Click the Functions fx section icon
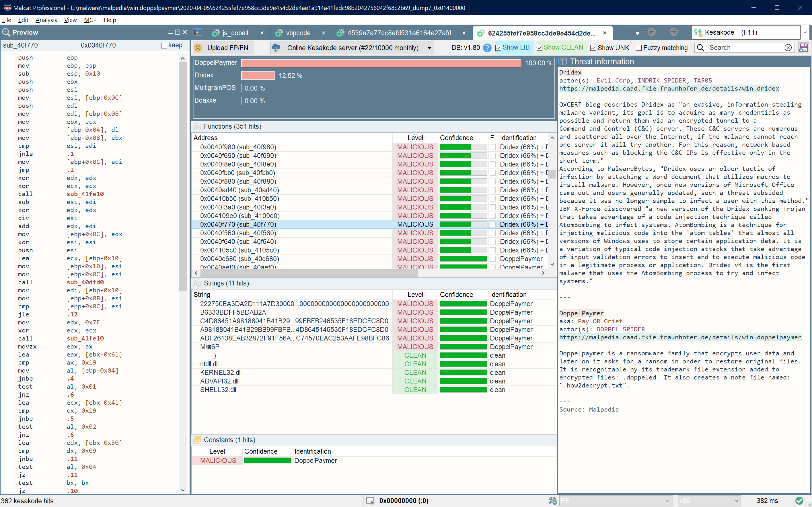 click(x=197, y=127)
